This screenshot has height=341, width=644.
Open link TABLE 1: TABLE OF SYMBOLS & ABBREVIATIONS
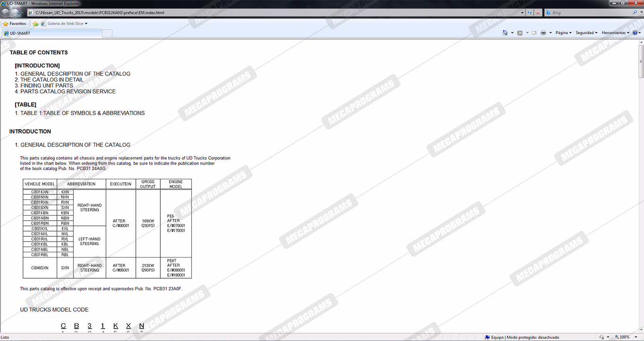[80, 113]
